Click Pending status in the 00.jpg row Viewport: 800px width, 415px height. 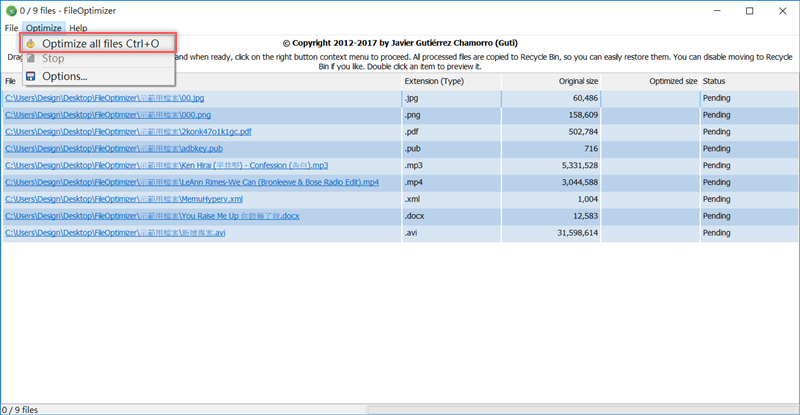pyautogui.click(x=716, y=98)
